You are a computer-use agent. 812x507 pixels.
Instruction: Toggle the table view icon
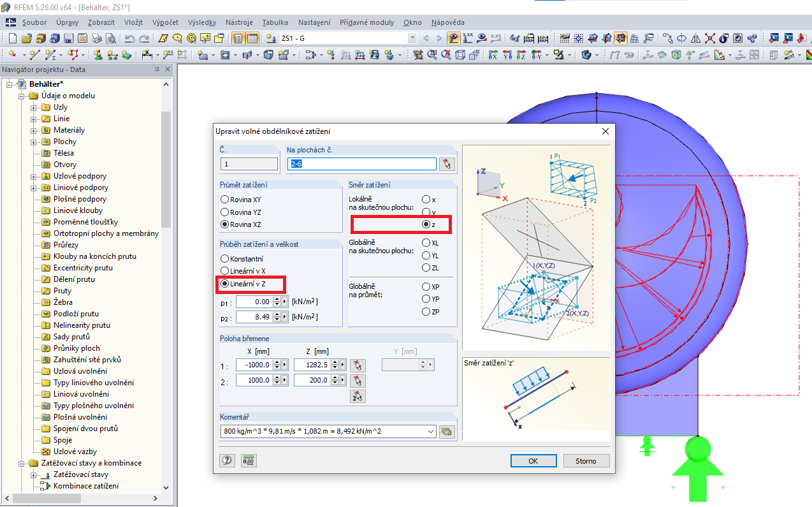click(252, 38)
